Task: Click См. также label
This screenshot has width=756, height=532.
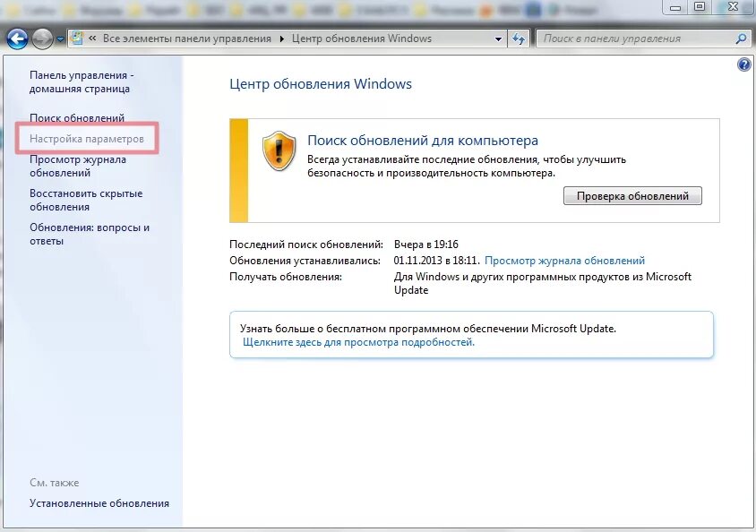Action: coord(55,483)
